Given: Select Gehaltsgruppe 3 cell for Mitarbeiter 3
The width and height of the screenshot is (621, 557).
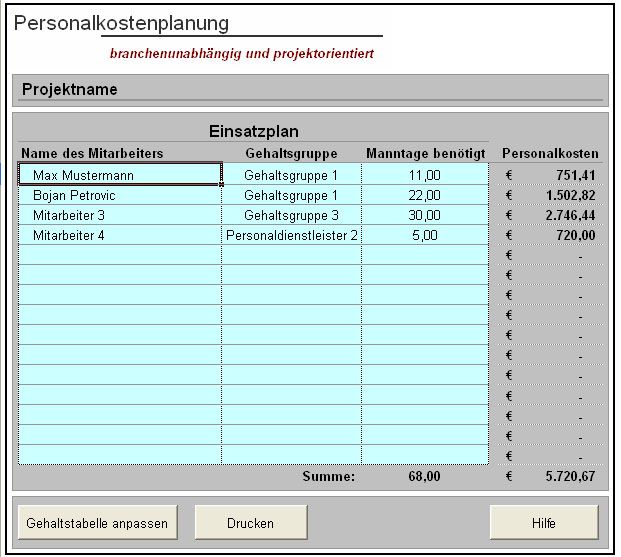Looking at the screenshot, I should pos(291,215).
